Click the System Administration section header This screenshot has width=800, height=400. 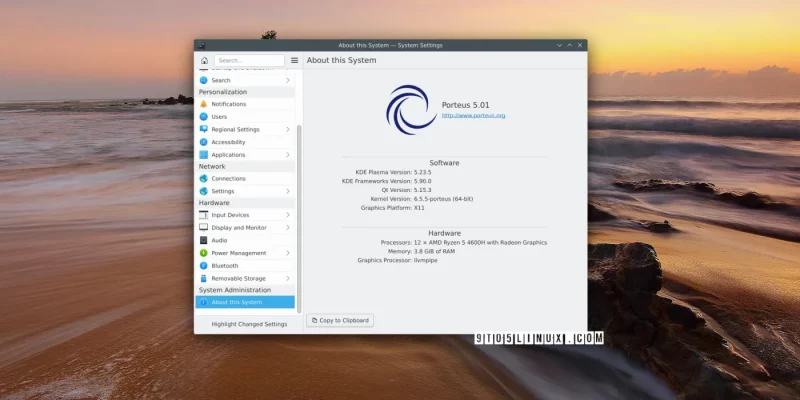[x=235, y=290]
